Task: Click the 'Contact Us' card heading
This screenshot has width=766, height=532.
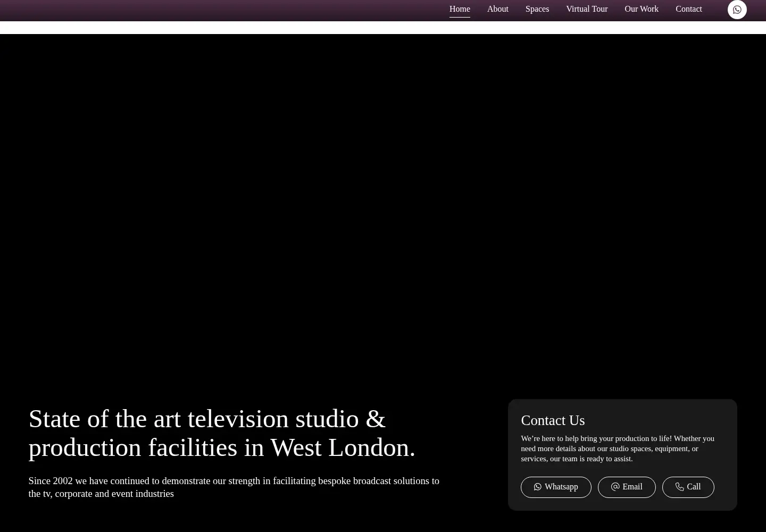Action: 553,420
